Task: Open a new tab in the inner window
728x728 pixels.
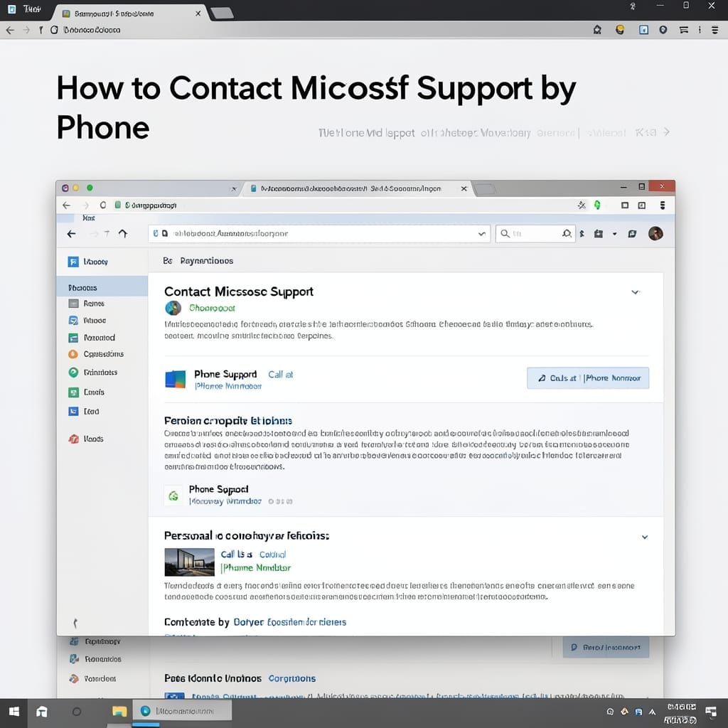Action: (484, 189)
